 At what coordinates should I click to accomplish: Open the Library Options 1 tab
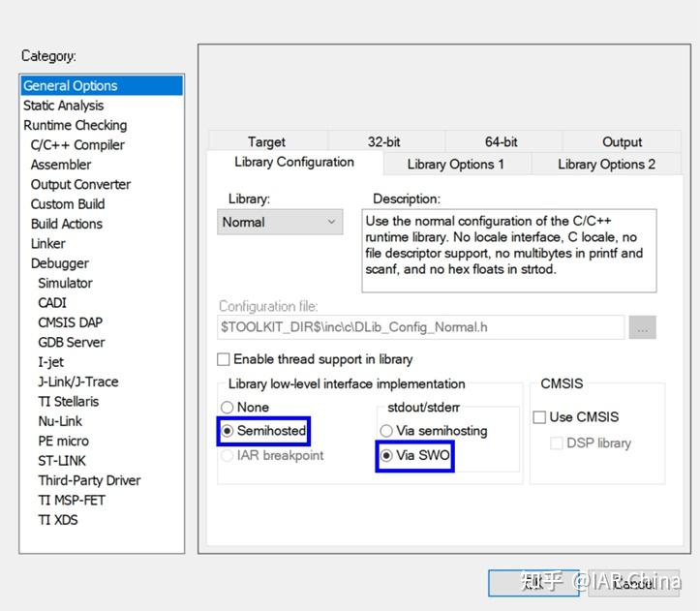click(456, 164)
